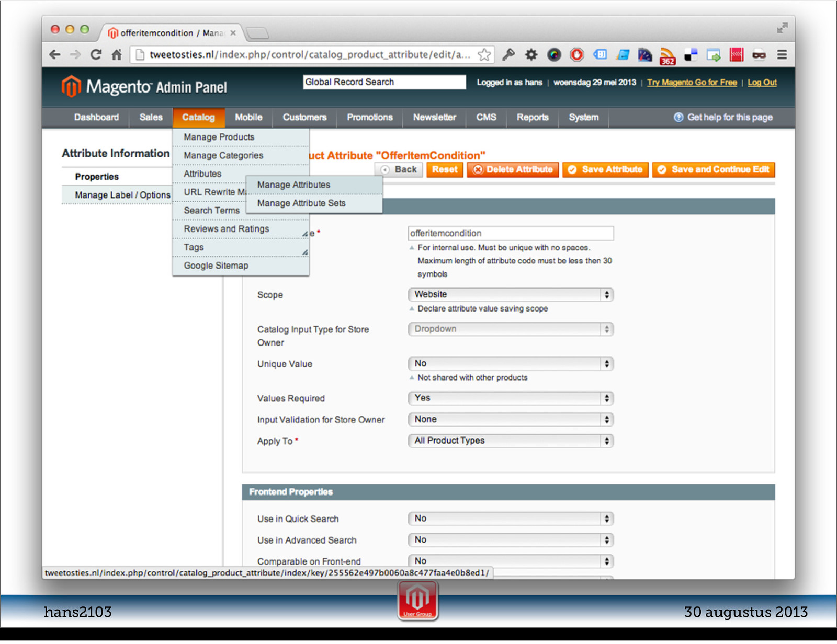This screenshot has width=837, height=644.
Task: Select Manage Categories menu entry
Action: [241, 155]
